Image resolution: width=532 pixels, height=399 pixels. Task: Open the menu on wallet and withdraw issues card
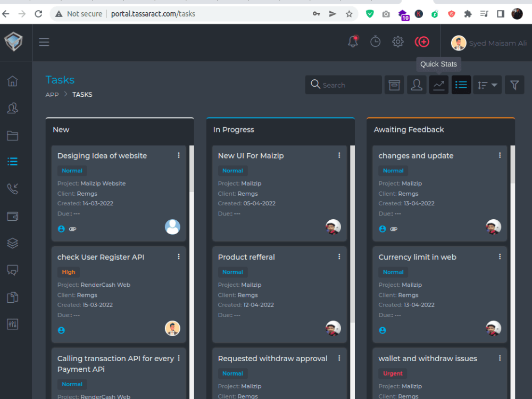coord(500,358)
